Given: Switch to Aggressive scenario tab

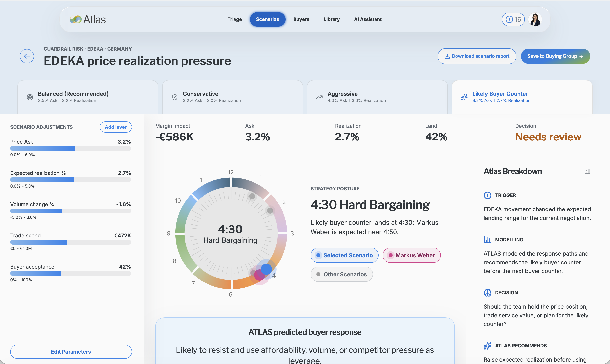Looking at the screenshot, I should click(377, 97).
